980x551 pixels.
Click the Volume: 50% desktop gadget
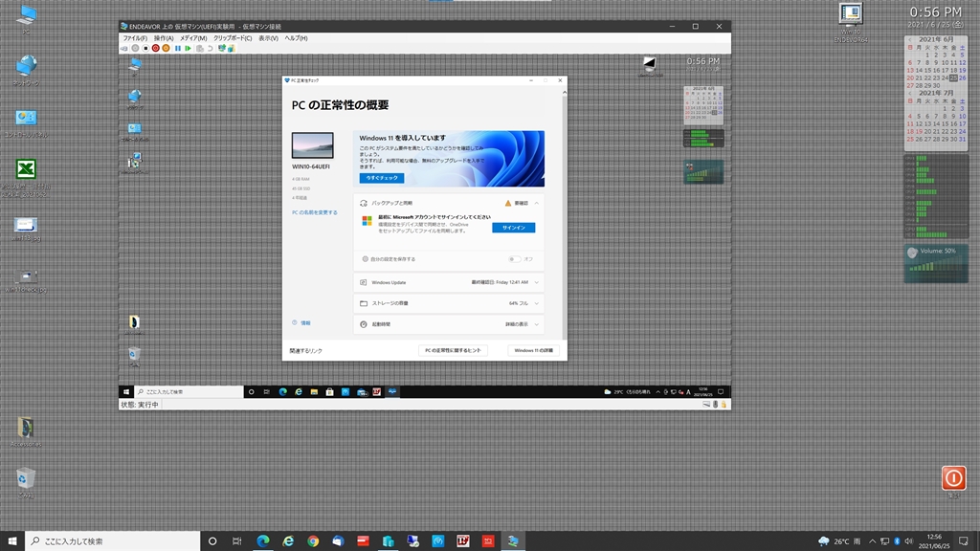936,263
